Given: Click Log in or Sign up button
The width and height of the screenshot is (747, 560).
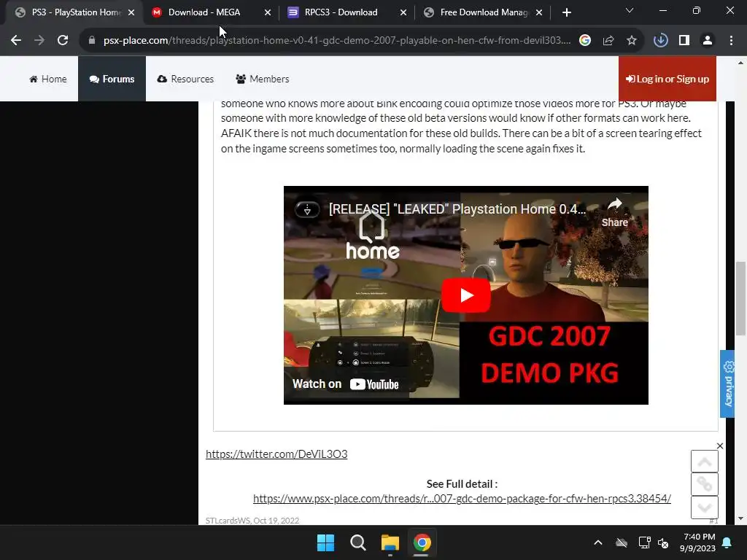Looking at the screenshot, I should (667, 79).
